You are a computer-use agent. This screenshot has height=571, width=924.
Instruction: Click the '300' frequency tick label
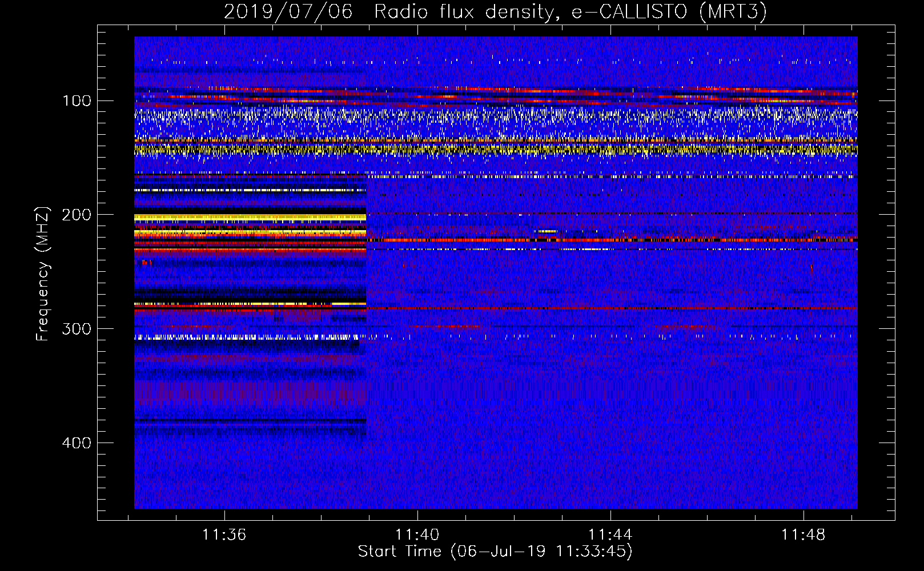tap(77, 329)
